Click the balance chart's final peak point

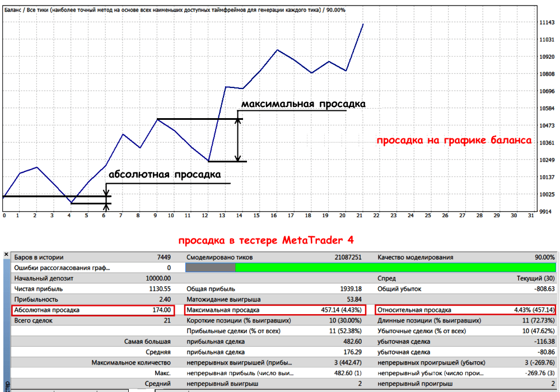[363, 24]
